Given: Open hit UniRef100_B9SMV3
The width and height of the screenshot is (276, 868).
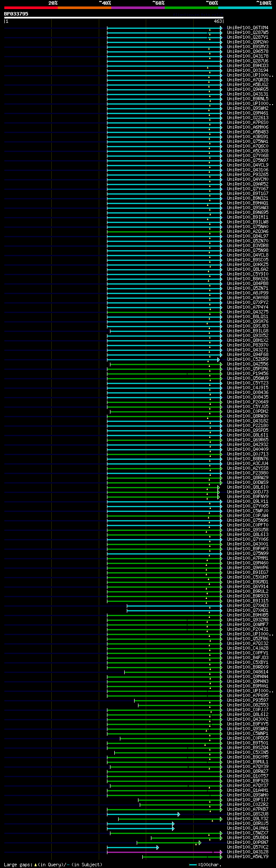Looking at the screenshot, I should (248, 46).
